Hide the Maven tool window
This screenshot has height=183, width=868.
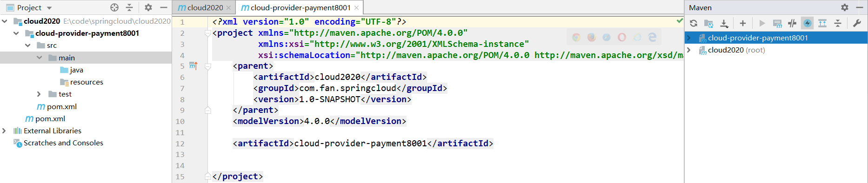860,7
